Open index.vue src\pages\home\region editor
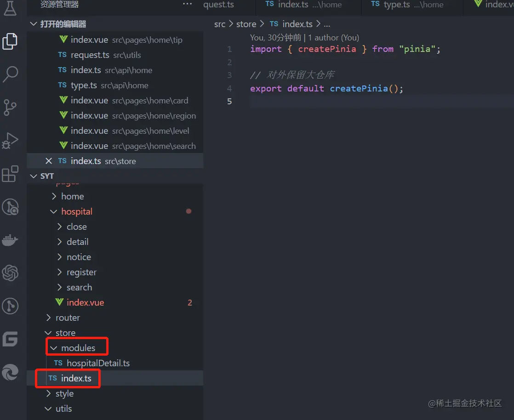 click(x=115, y=116)
